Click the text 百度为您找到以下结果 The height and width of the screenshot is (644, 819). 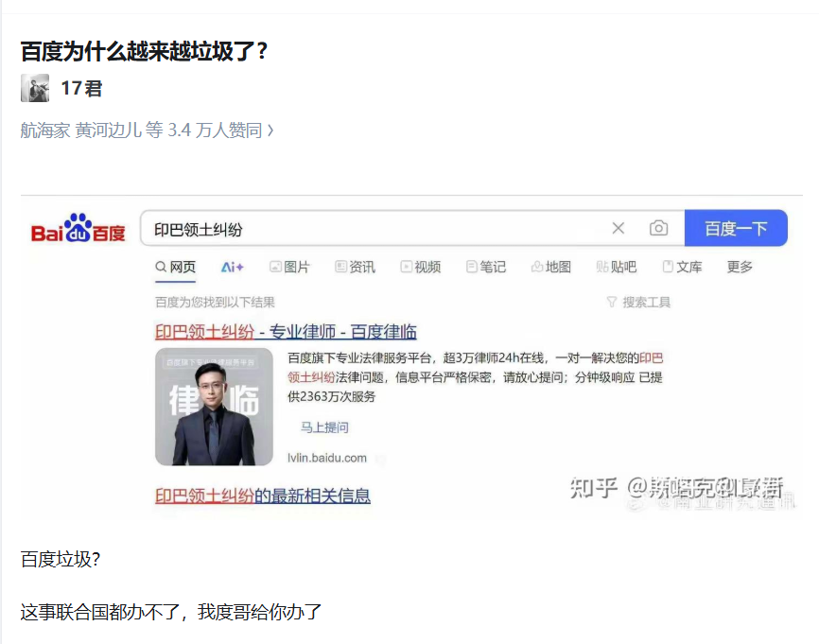[215, 302]
